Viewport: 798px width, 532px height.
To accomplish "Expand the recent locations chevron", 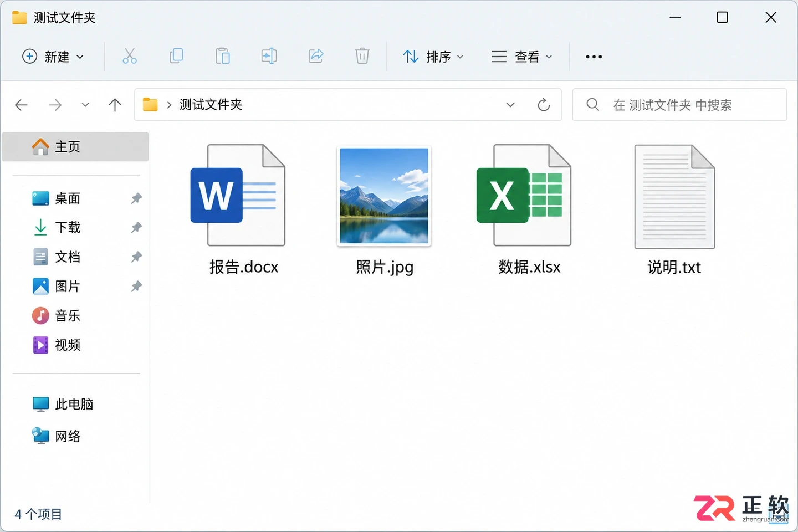I will coord(85,105).
